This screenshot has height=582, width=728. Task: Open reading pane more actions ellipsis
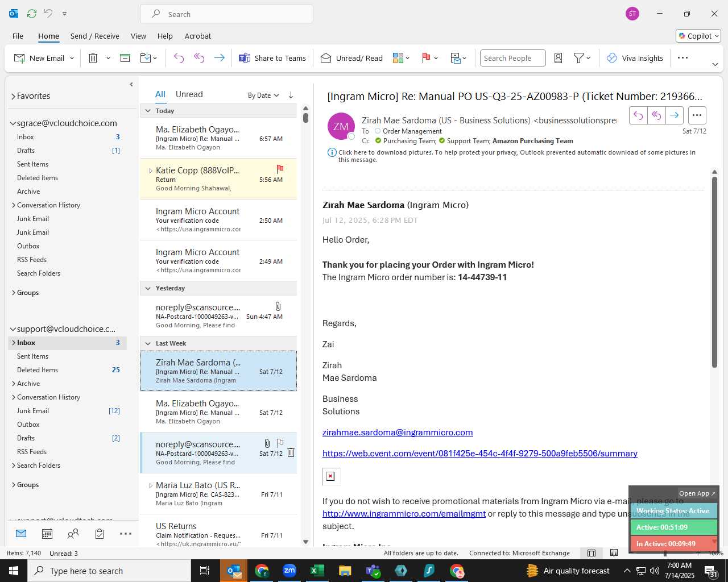tap(697, 115)
